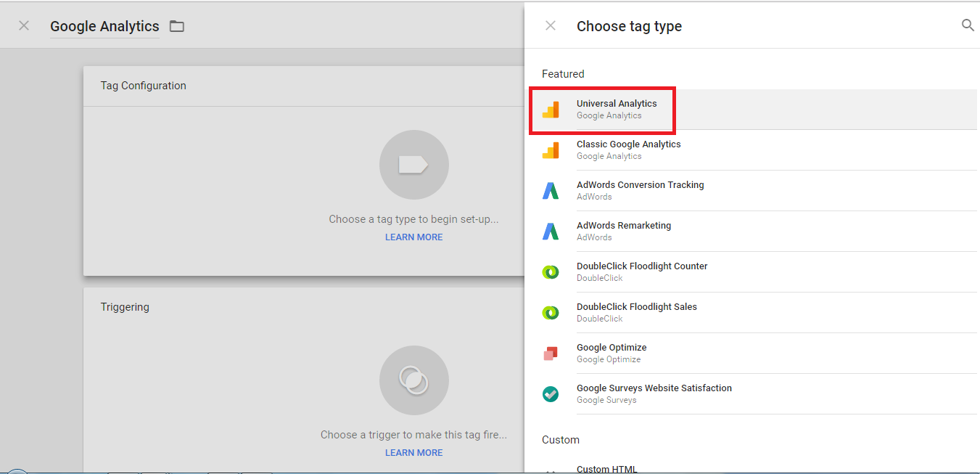
Task: Select Google Optimize tag type
Action: [751, 354]
